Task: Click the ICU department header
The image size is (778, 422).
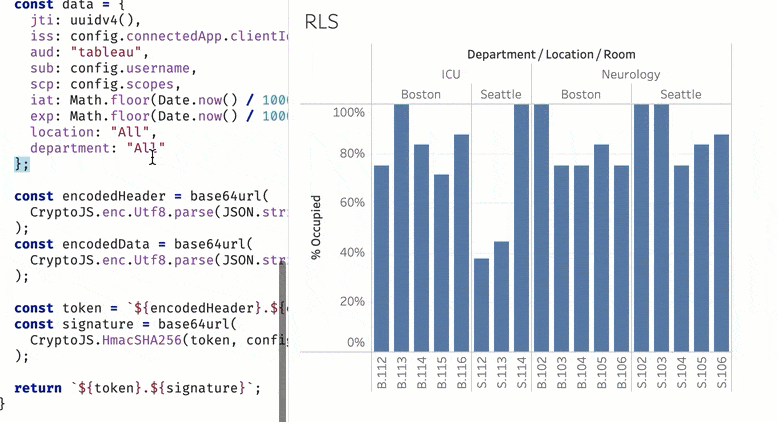Action: [451, 75]
